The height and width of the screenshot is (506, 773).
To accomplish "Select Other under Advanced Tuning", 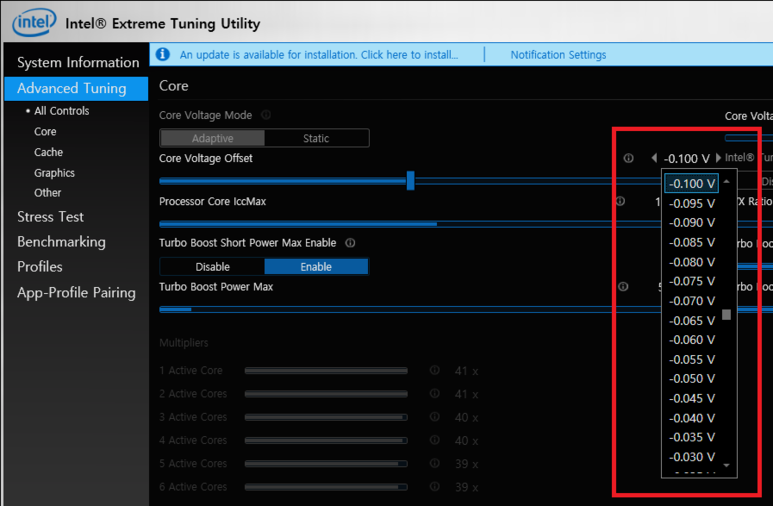I will (x=47, y=193).
